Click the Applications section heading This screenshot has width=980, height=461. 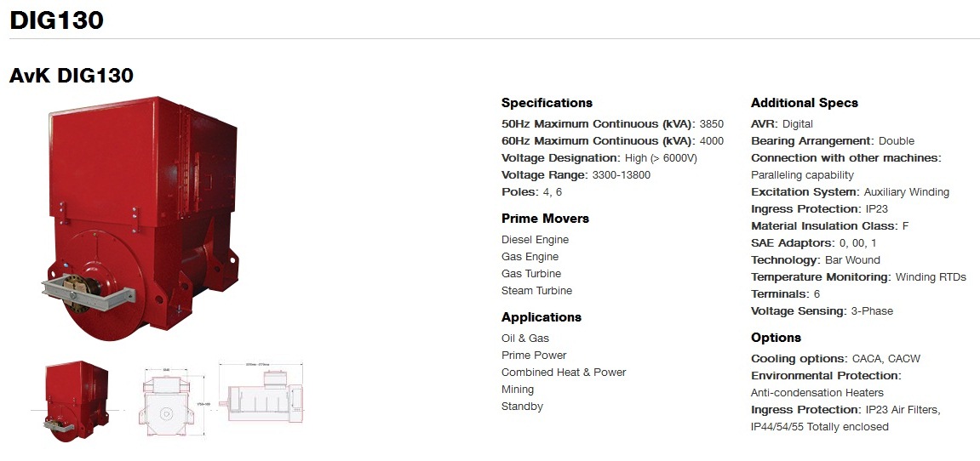coord(542,317)
